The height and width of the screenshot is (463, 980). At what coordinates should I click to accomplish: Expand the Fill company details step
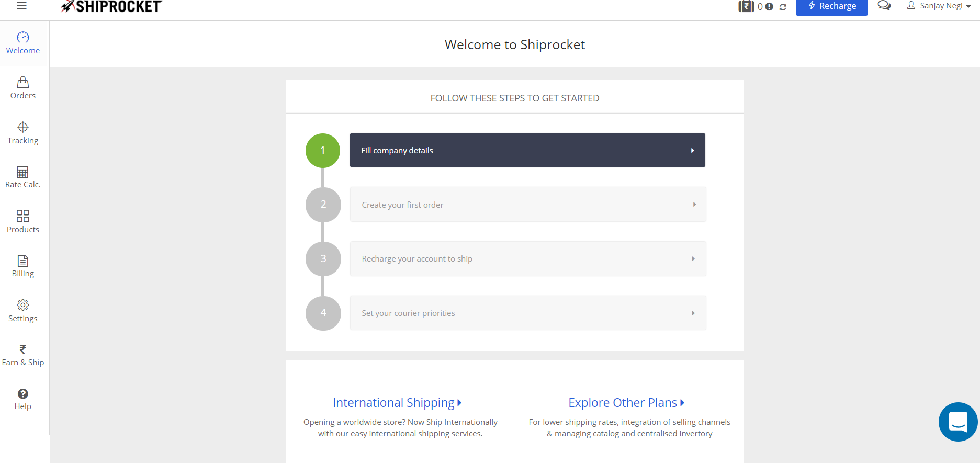click(x=527, y=150)
